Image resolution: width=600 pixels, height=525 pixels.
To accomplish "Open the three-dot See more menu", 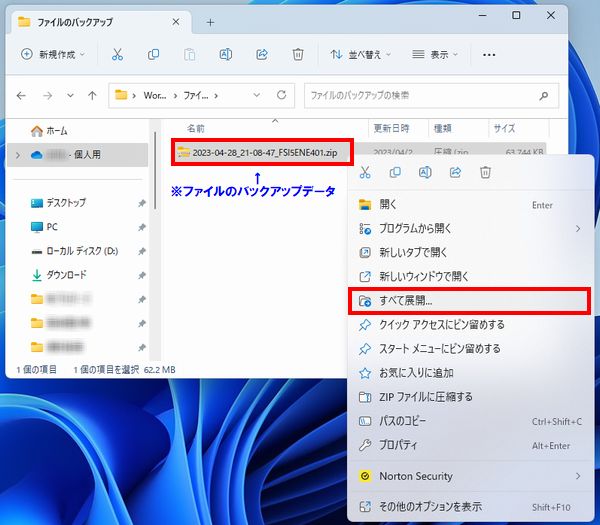I will click(x=489, y=55).
